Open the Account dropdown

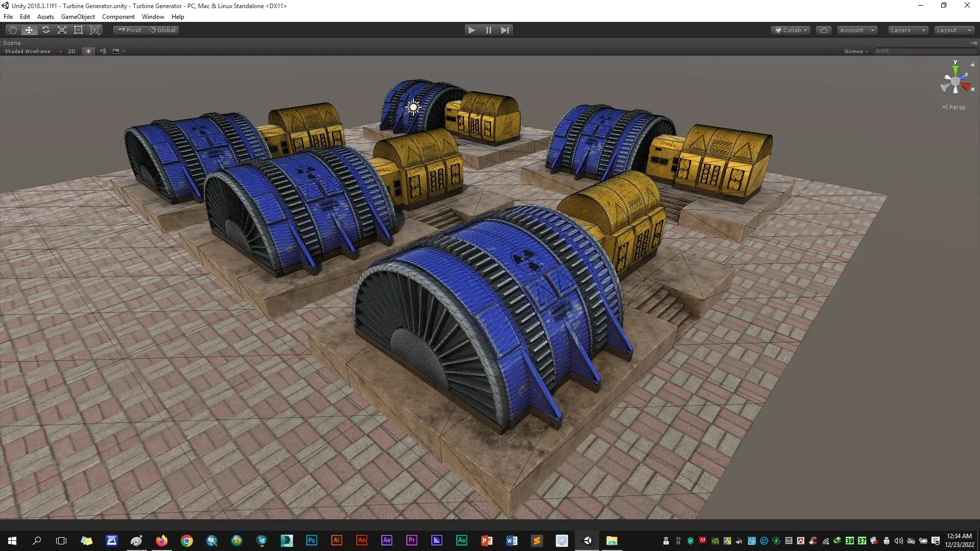coord(857,30)
